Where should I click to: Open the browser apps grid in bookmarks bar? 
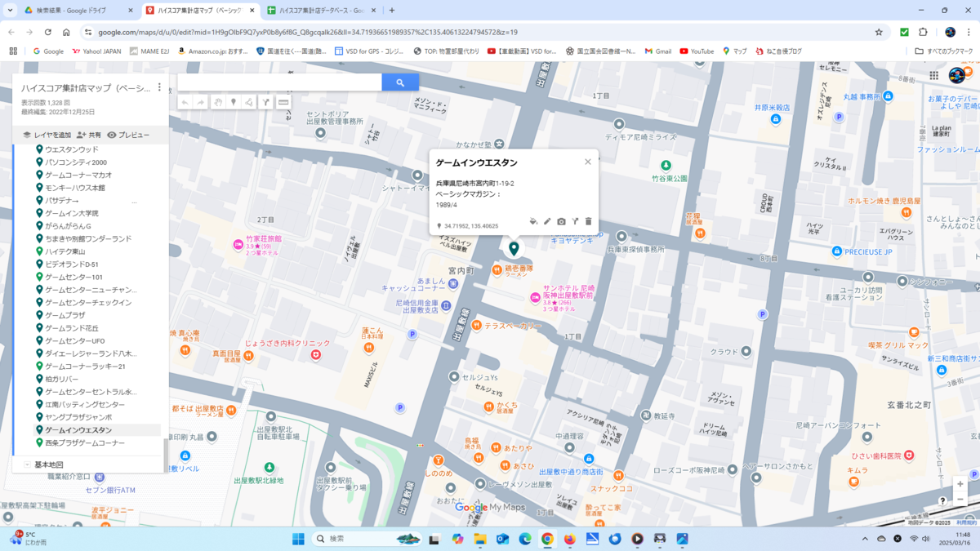coord(12,51)
